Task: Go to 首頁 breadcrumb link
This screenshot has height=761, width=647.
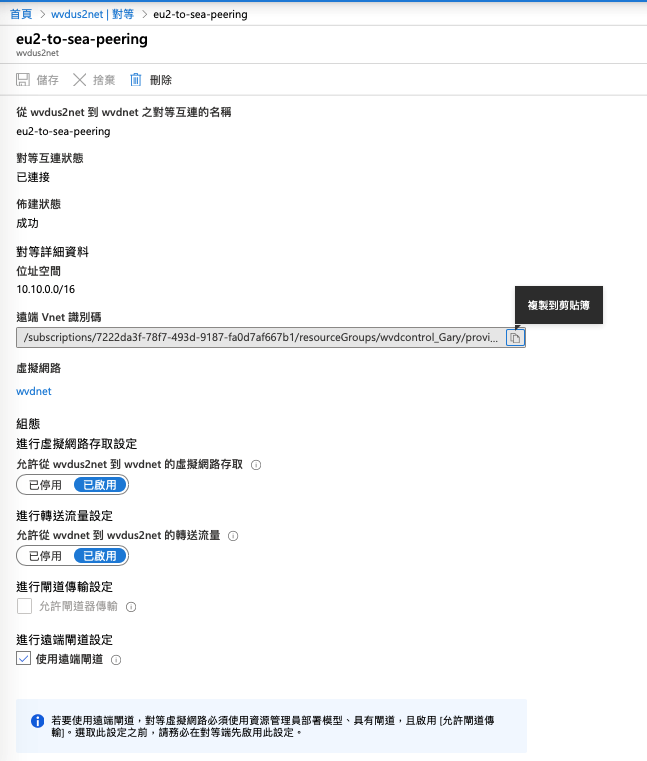Action: (21, 15)
